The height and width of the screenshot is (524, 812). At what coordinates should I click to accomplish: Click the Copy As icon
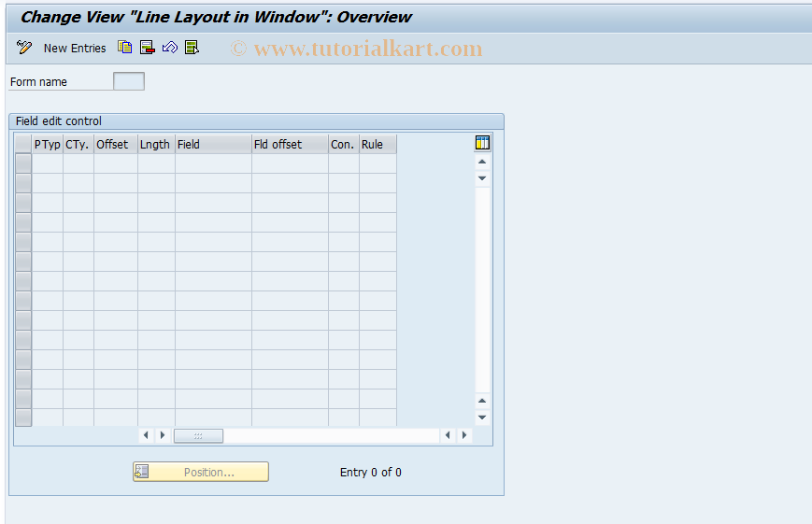click(x=125, y=48)
